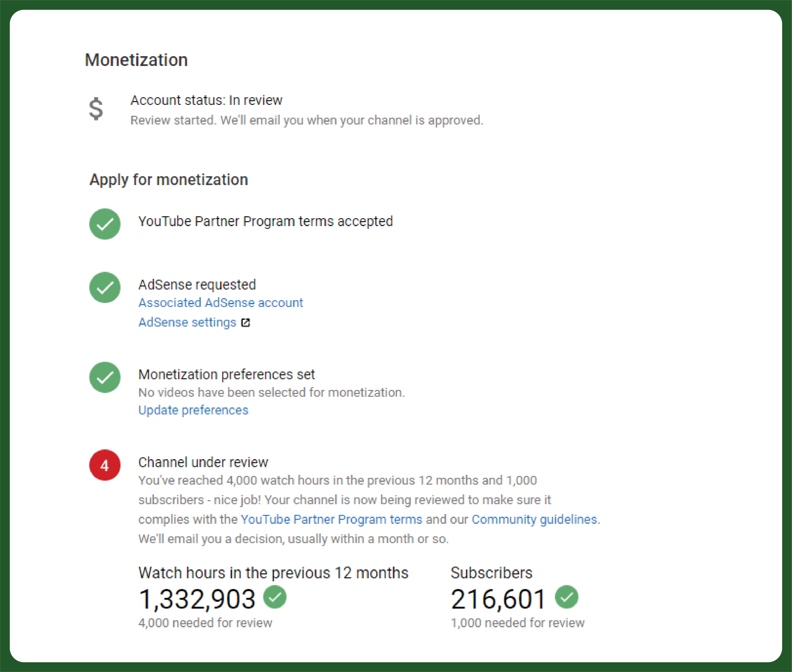The width and height of the screenshot is (792, 672).
Task: Click green checkmark beside Partner Program terms accepted
Action: [105, 224]
